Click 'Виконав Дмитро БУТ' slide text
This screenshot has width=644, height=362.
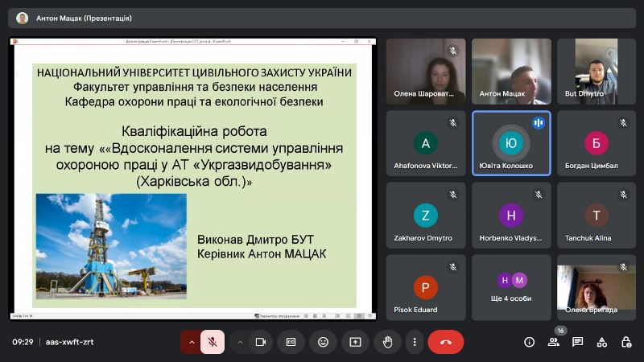(255, 239)
